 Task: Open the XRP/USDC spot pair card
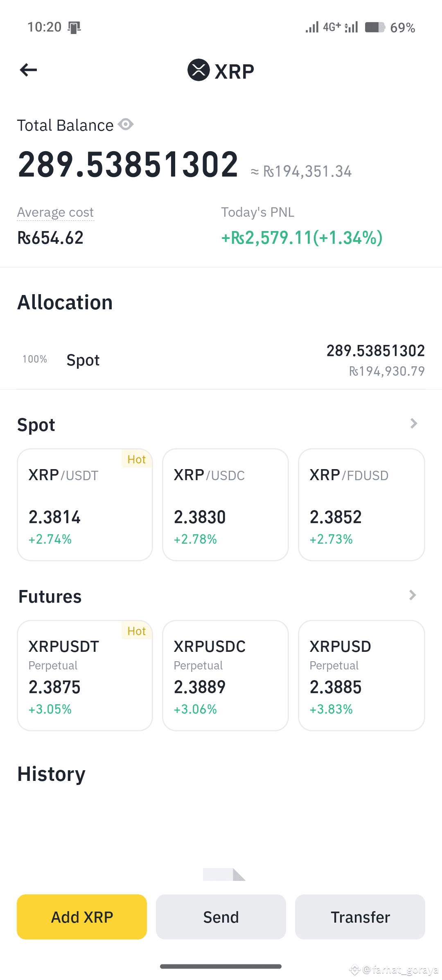[226, 505]
